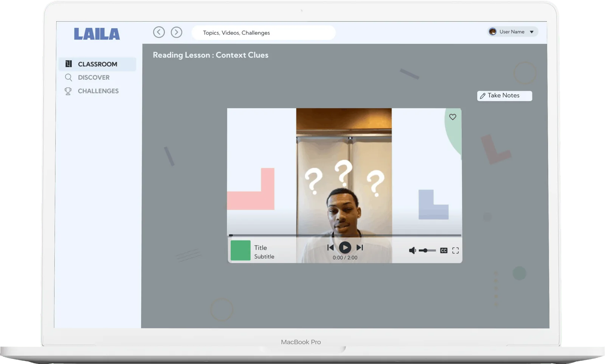Screen dimensions: 605x364
Task: Enter fullscreen mode
Action: coord(456,250)
